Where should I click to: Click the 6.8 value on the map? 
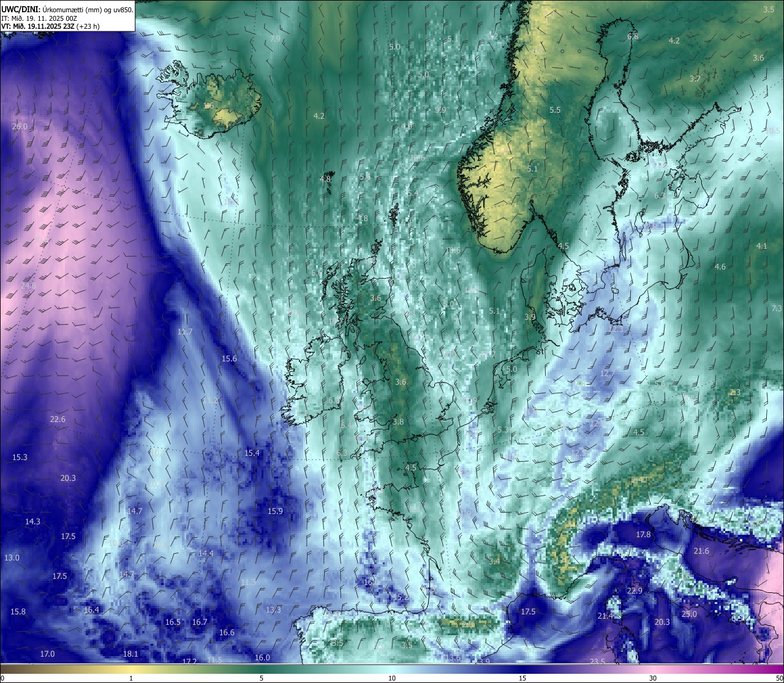pos(633,36)
